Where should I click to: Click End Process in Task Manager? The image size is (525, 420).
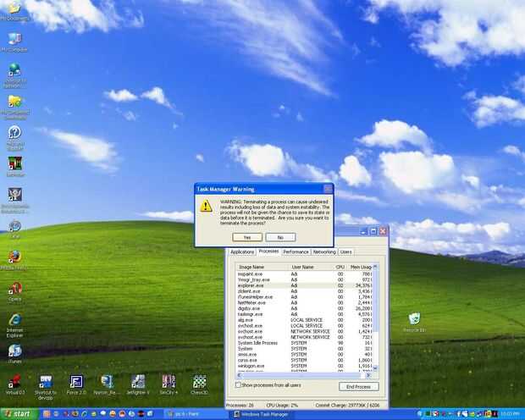pyautogui.click(x=358, y=386)
